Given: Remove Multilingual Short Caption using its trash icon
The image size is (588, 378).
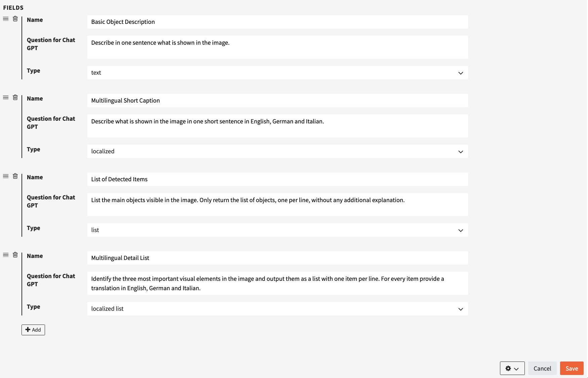Looking at the screenshot, I should pyautogui.click(x=15, y=97).
